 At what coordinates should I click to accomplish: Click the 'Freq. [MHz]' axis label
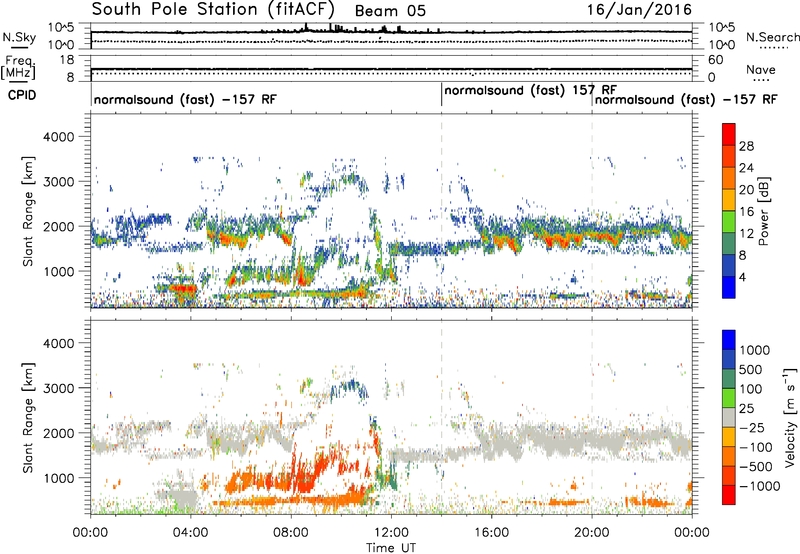click(18, 68)
